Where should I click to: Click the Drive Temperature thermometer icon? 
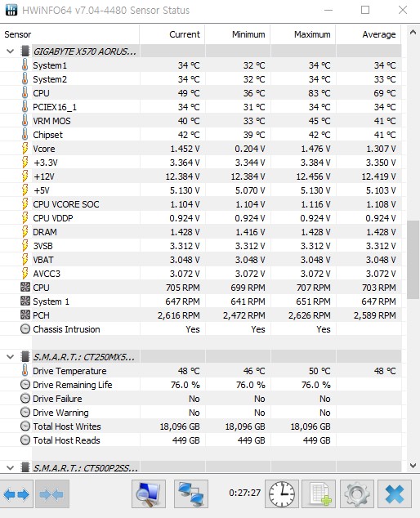(25, 371)
